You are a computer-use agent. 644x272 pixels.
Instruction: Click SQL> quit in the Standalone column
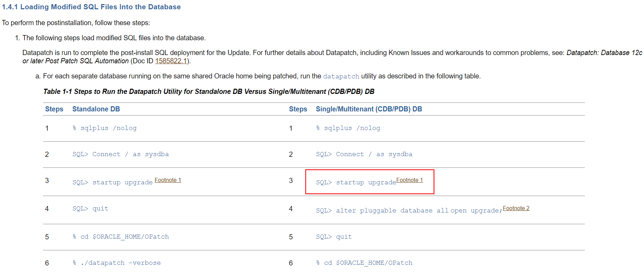90,208
